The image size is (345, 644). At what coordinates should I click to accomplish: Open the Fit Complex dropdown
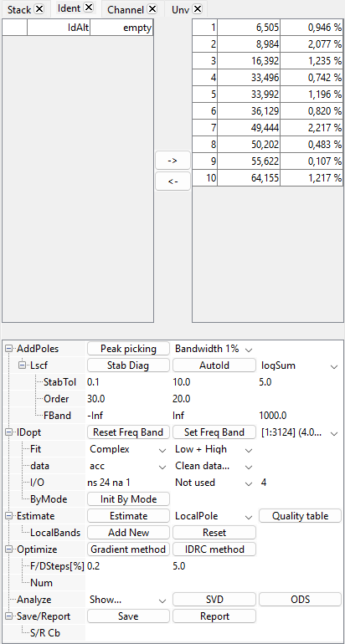point(128,449)
